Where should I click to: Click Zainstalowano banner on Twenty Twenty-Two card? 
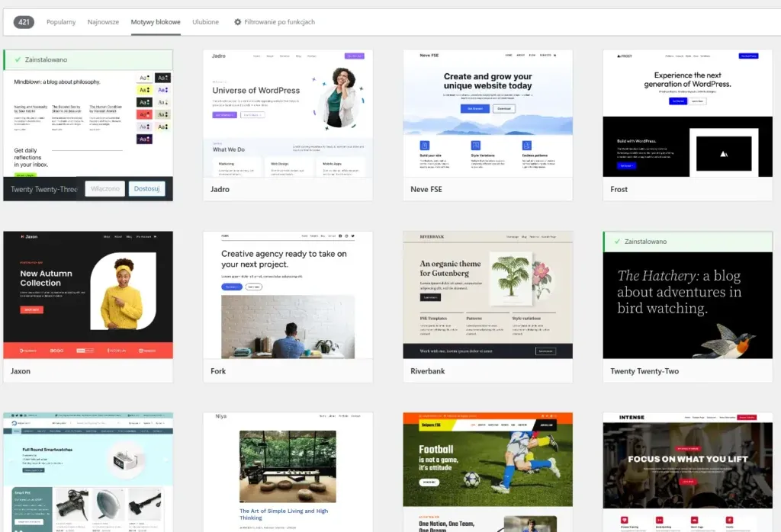point(687,242)
